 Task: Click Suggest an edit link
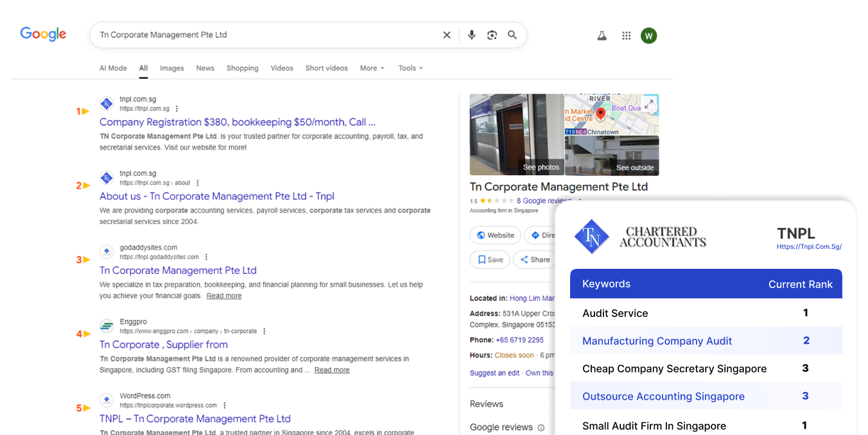click(x=494, y=373)
